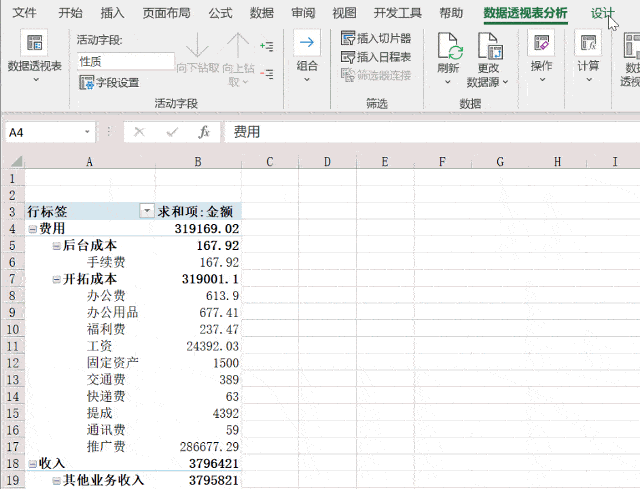
Task: Click 更改数据源 change data source icon
Action: click(490, 46)
